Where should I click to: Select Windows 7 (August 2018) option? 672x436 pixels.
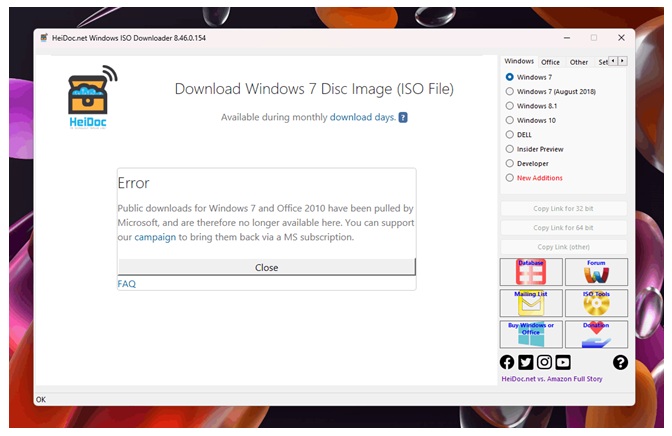[510, 91]
